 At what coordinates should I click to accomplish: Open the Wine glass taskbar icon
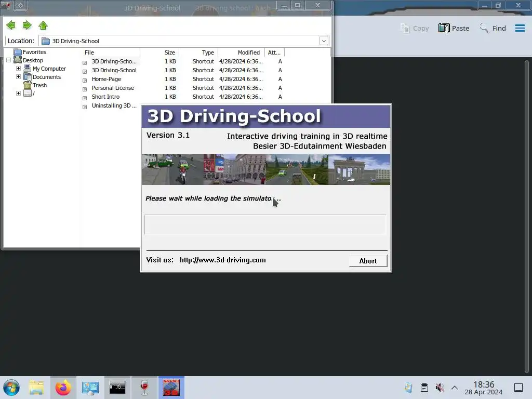(144, 388)
